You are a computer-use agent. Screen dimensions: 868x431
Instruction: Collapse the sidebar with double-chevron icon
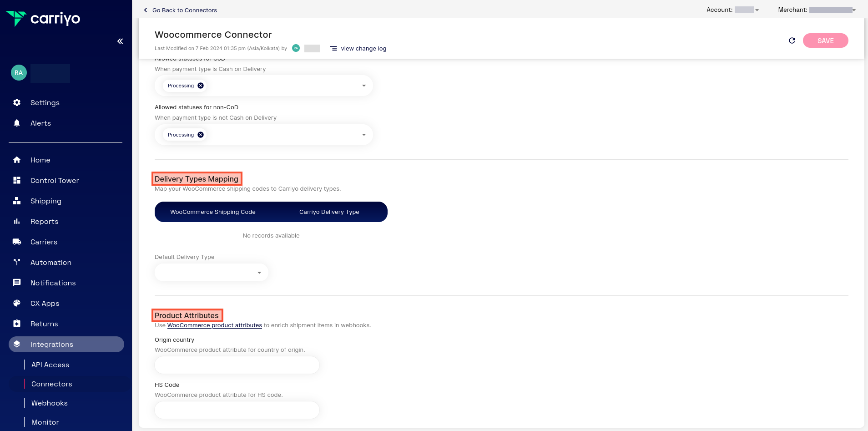click(120, 41)
